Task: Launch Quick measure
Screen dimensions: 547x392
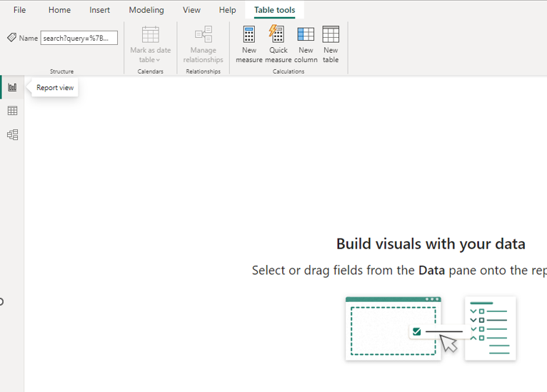Action: point(278,45)
